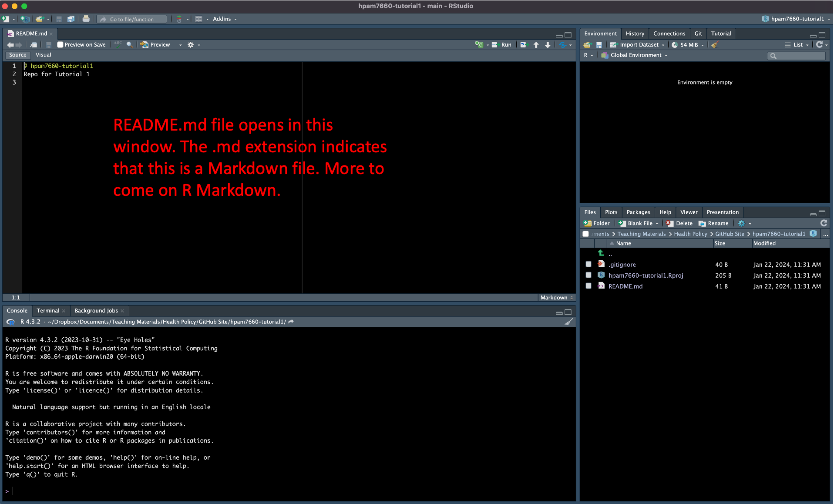834x504 pixels.
Task: Switch editor to Source mode
Action: coord(18,55)
